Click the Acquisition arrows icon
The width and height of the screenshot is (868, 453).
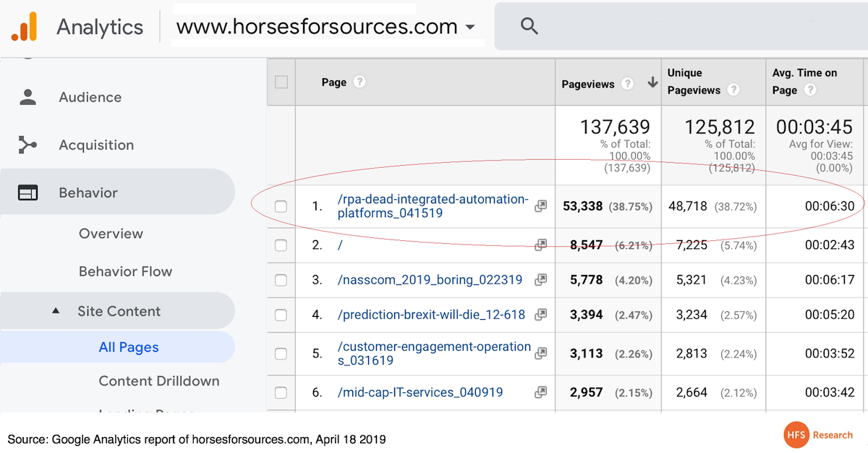(27, 145)
